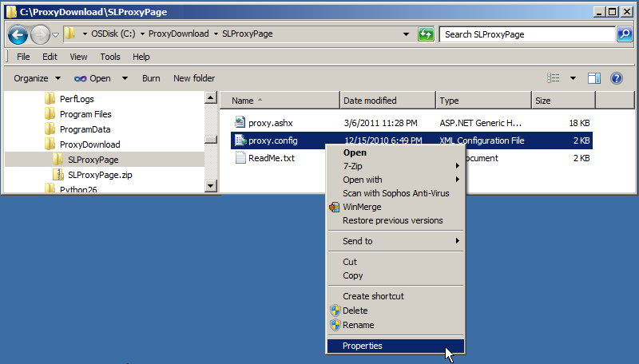Click the 18 KB size cell
This screenshot has width=639, height=364.
[x=579, y=123]
